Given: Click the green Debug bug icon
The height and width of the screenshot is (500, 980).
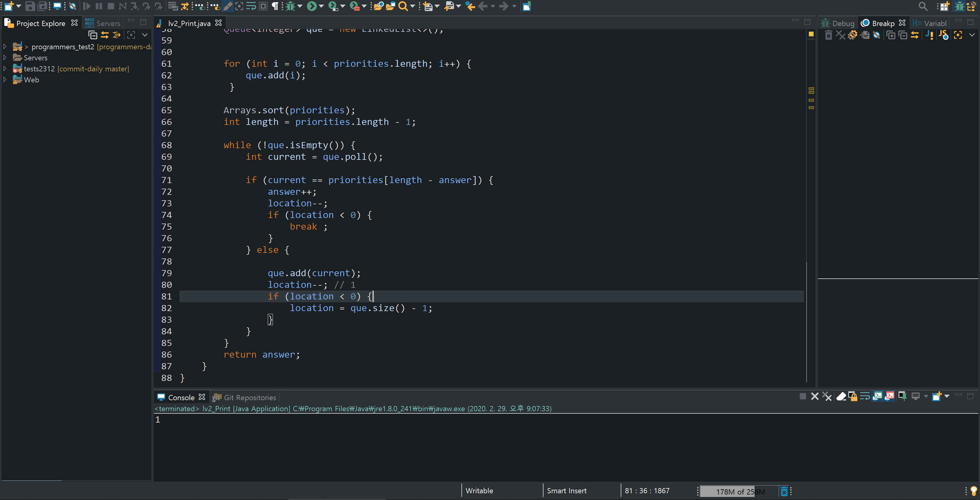Looking at the screenshot, I should 290,6.
